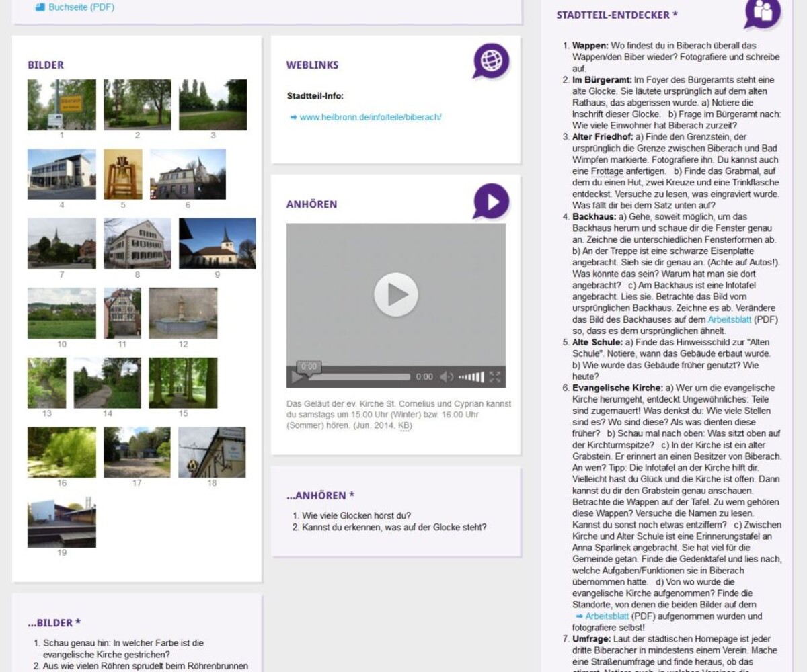Open thumbnail 11 half-timbered house
Image resolution: width=807 pixels, height=672 pixels.
(122, 313)
